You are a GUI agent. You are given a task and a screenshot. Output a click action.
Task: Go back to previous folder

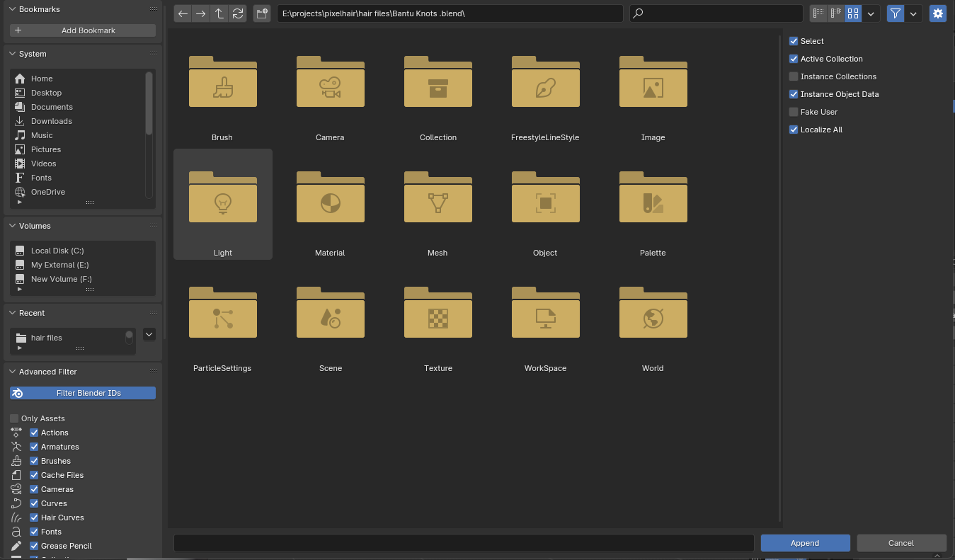[183, 13]
